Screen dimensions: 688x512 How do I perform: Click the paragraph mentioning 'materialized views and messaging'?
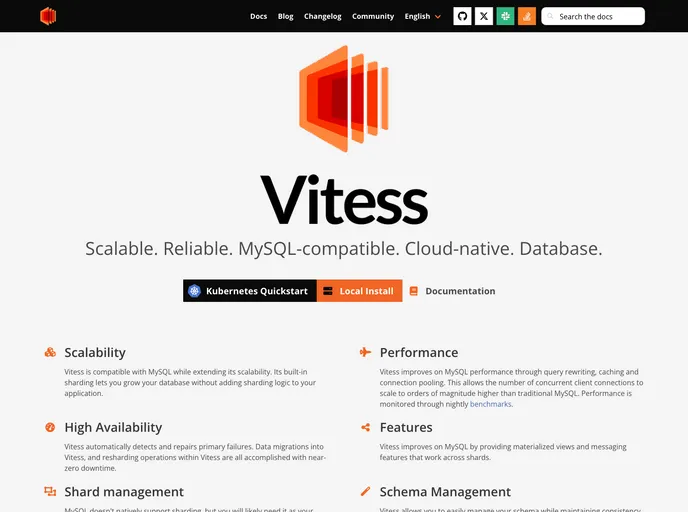coord(503,452)
